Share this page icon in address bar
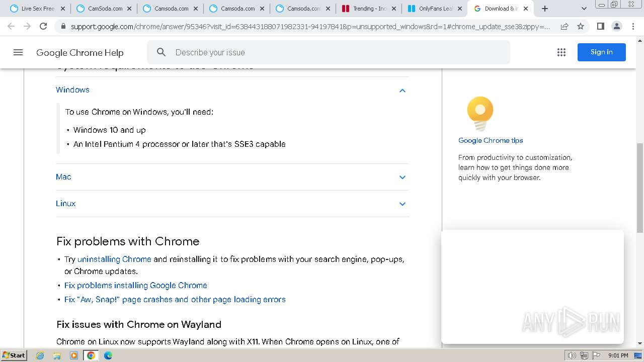Screen dimensions: 644x362 [565, 26]
